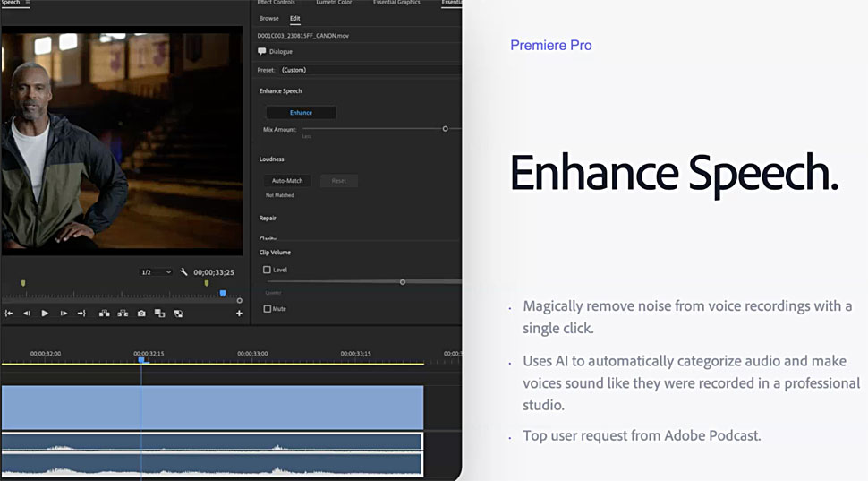Select the audio clip's upper waveform channel
The image size is (868, 481).
tap(212, 442)
